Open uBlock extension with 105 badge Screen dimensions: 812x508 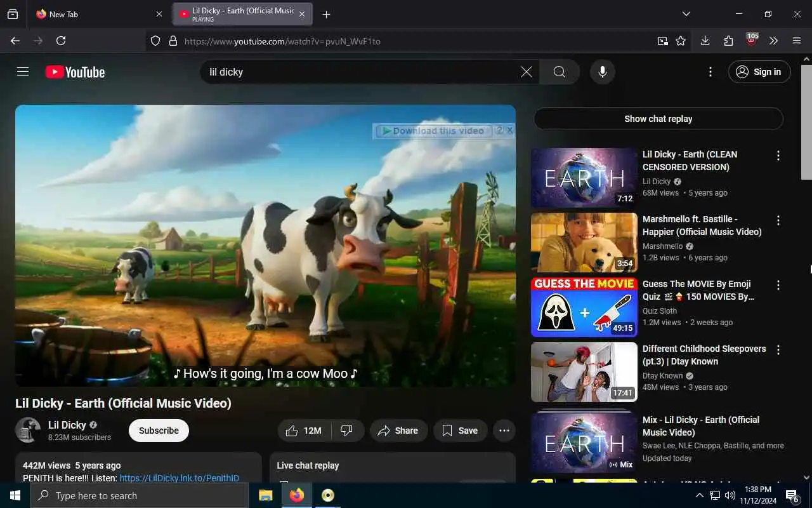[752, 41]
